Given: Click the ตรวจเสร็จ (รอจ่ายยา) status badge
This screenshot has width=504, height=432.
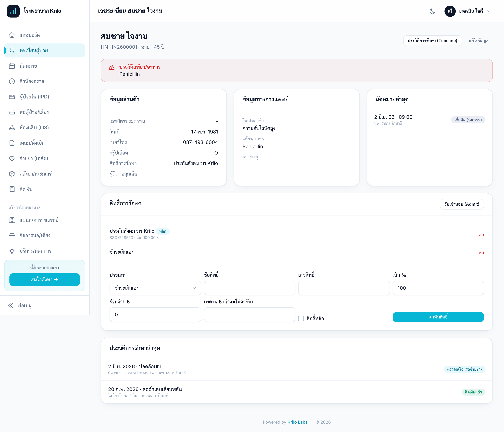Looking at the screenshot, I should coord(464,369).
